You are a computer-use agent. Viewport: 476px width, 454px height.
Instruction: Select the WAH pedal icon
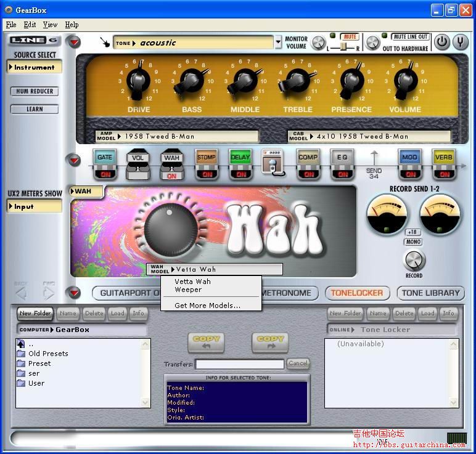pos(172,164)
